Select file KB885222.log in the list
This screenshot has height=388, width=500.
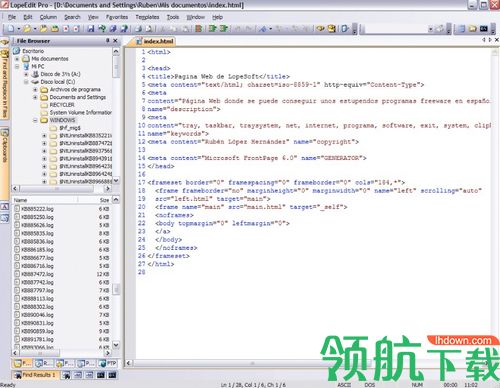pyautogui.click(x=37, y=209)
